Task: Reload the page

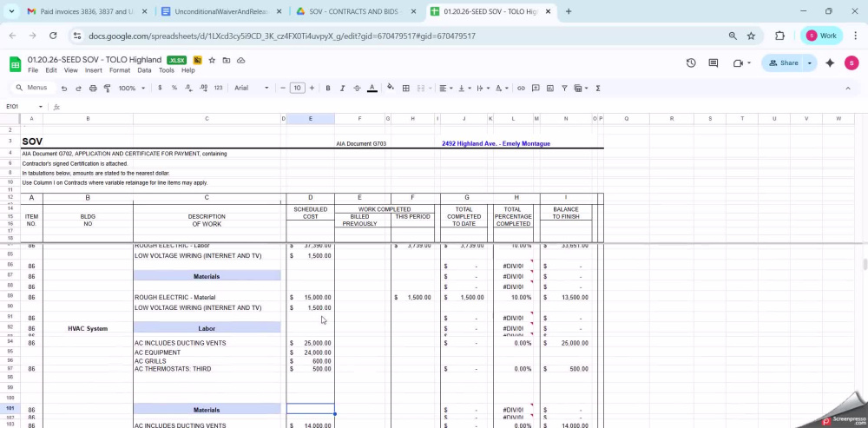Action: (x=53, y=36)
